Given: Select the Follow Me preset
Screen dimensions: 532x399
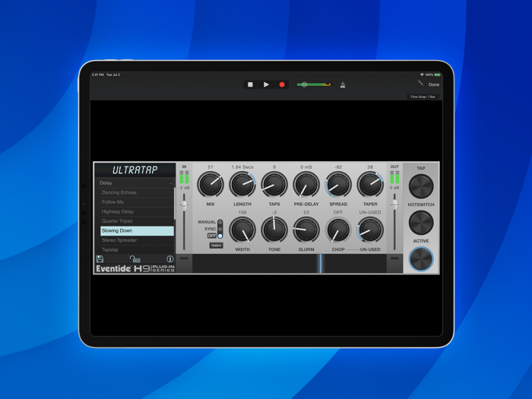Looking at the screenshot, I should point(137,202).
